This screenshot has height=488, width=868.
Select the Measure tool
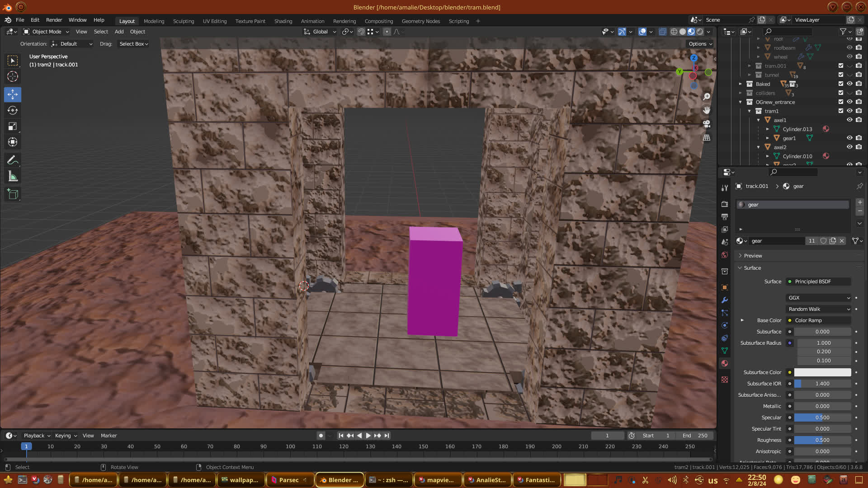(x=13, y=177)
